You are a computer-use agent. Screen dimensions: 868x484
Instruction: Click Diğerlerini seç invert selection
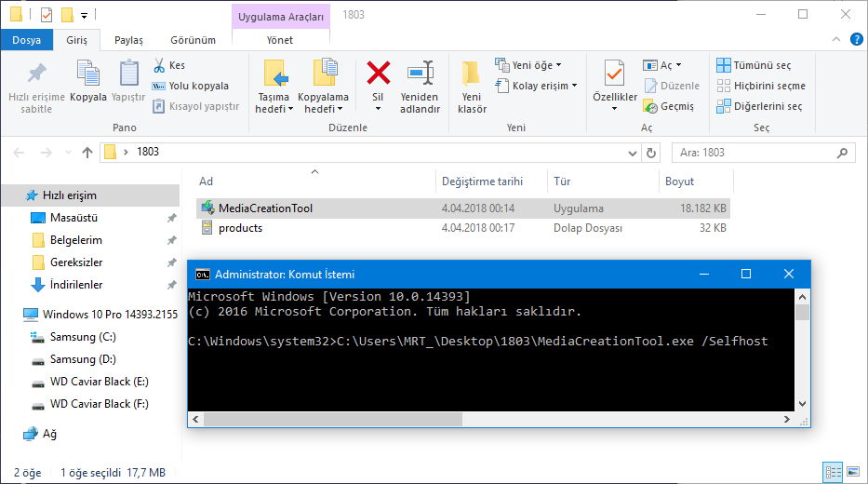point(759,106)
